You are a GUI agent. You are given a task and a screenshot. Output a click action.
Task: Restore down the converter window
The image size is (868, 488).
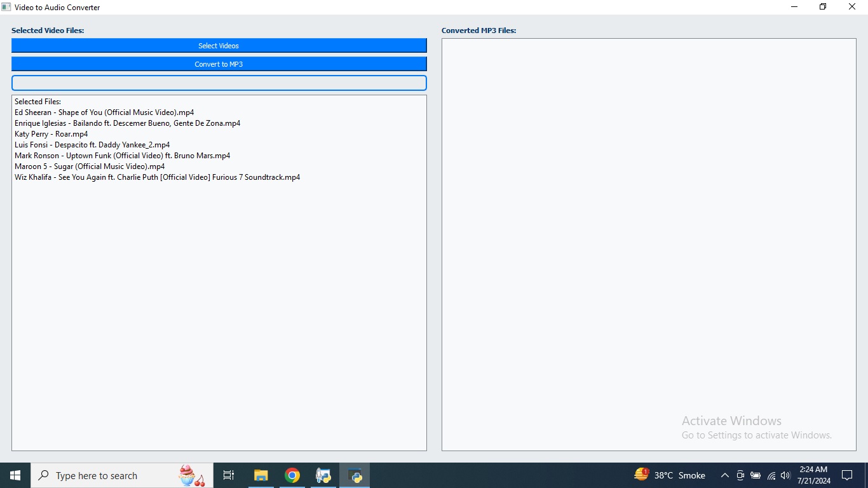[x=823, y=7]
